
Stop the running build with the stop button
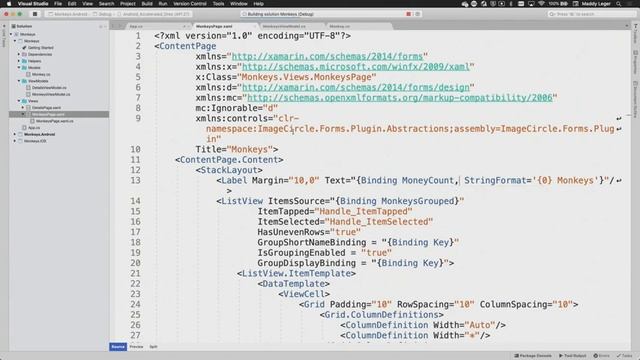coord(35,14)
